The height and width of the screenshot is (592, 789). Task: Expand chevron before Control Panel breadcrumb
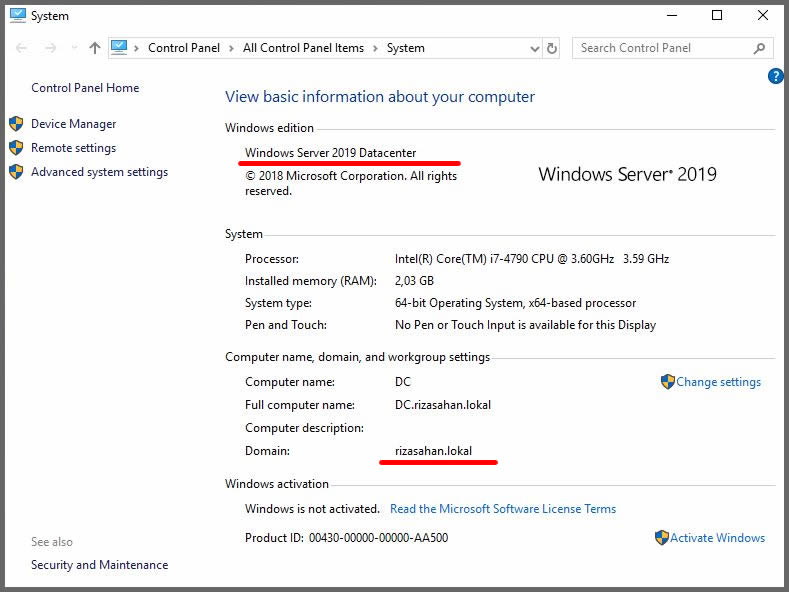(x=136, y=48)
